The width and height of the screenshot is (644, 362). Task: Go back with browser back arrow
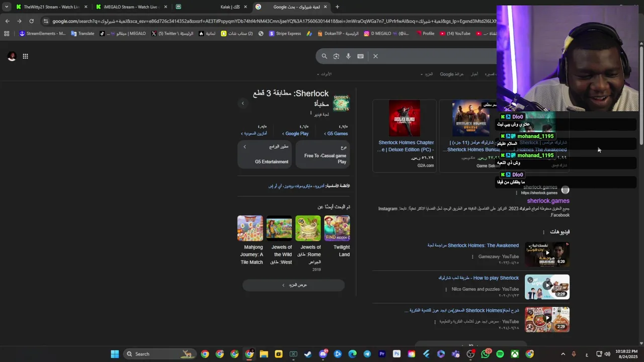click(7, 21)
